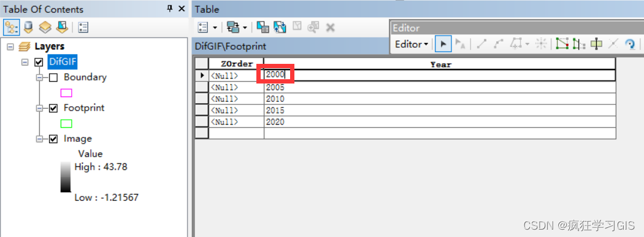
Task: Click ZOrder Null cell in 2010 row
Action: click(x=236, y=99)
